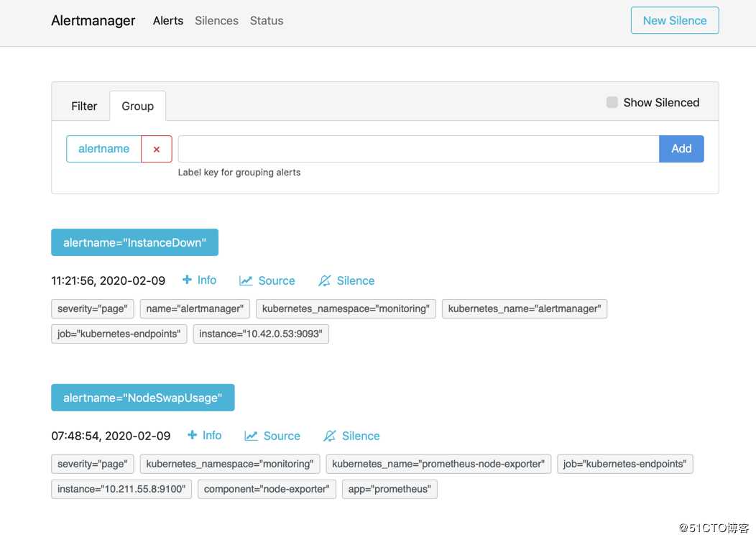
Task: Click kubernetes_namespace="monitoring" label under InstanceDown
Action: click(x=346, y=309)
